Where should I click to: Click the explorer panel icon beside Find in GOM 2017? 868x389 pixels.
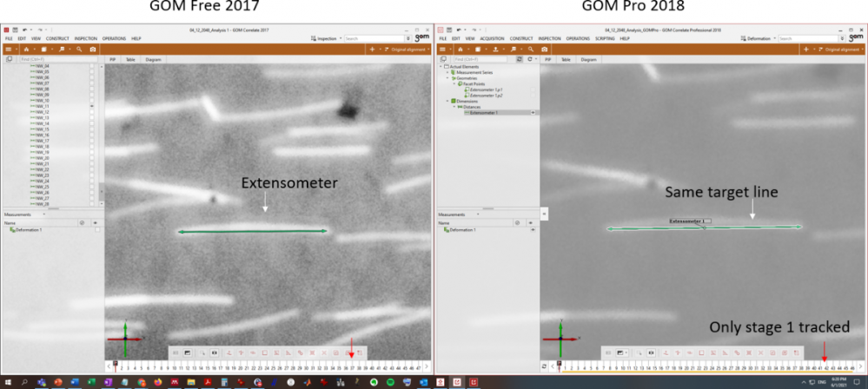click(9, 59)
